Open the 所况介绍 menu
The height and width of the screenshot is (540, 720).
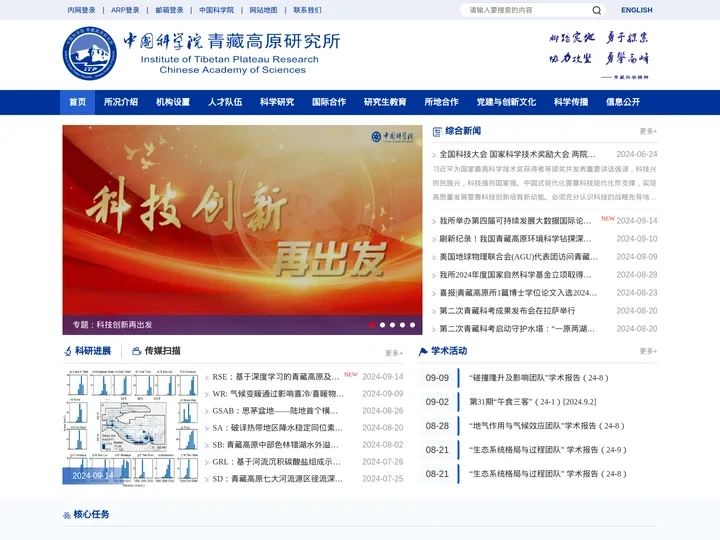(x=121, y=102)
